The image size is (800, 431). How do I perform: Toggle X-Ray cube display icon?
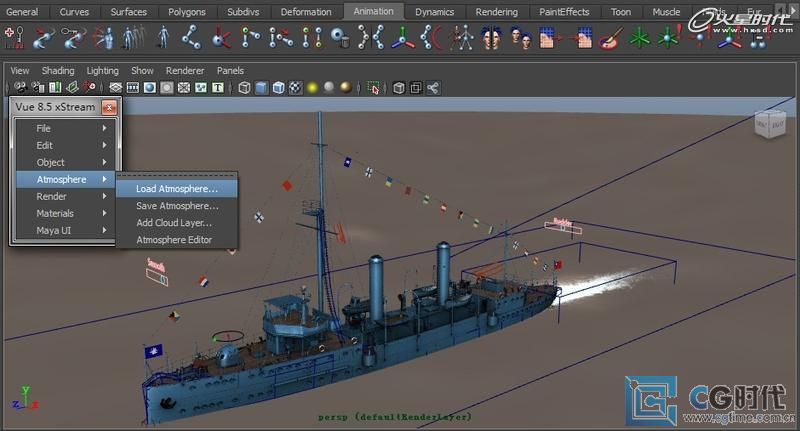coord(399,88)
